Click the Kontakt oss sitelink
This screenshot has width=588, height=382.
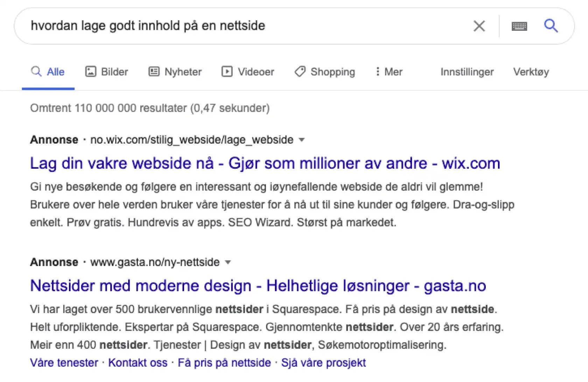[138, 363]
